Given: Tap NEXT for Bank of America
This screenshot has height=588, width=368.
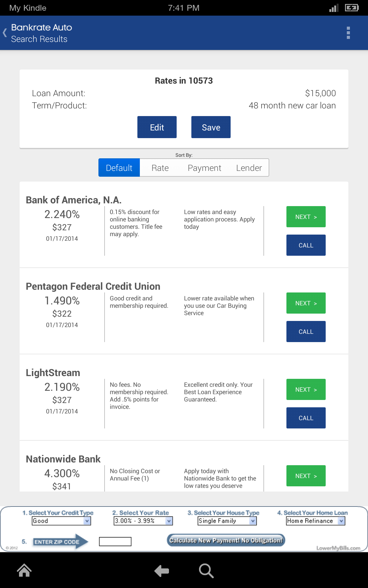Looking at the screenshot, I should (x=306, y=217).
